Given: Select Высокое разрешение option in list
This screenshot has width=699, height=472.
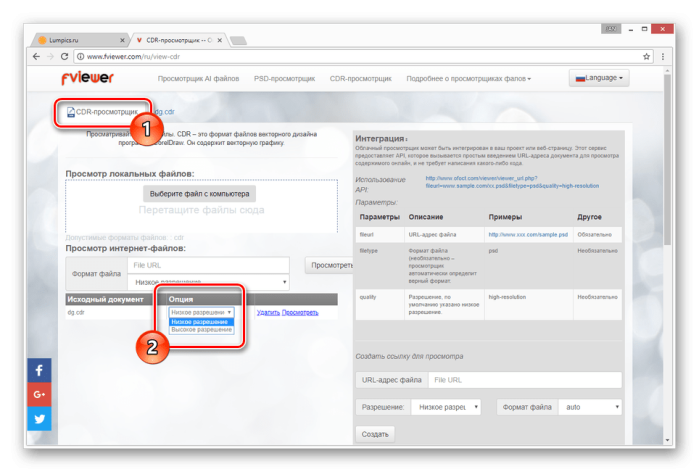Looking at the screenshot, I should tap(201, 330).
